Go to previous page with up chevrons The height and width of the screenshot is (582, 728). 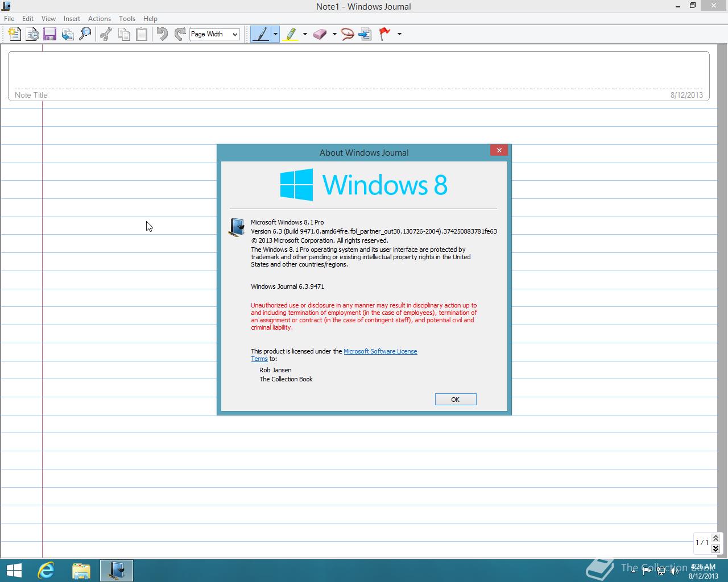click(715, 538)
